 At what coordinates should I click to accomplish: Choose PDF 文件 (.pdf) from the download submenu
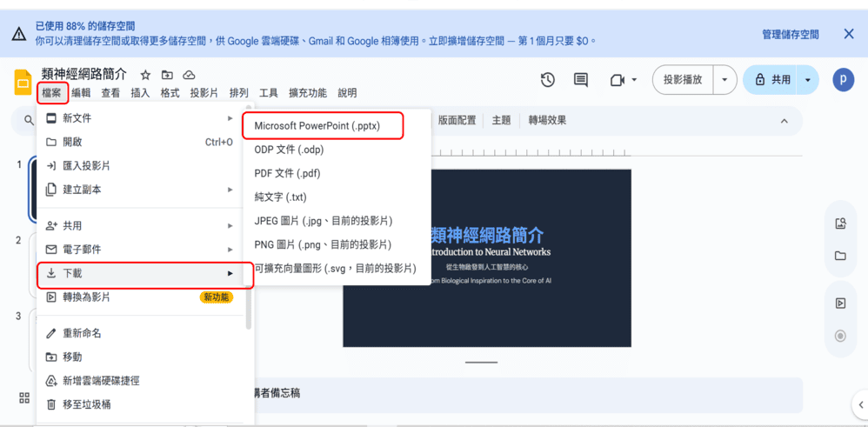pos(287,173)
